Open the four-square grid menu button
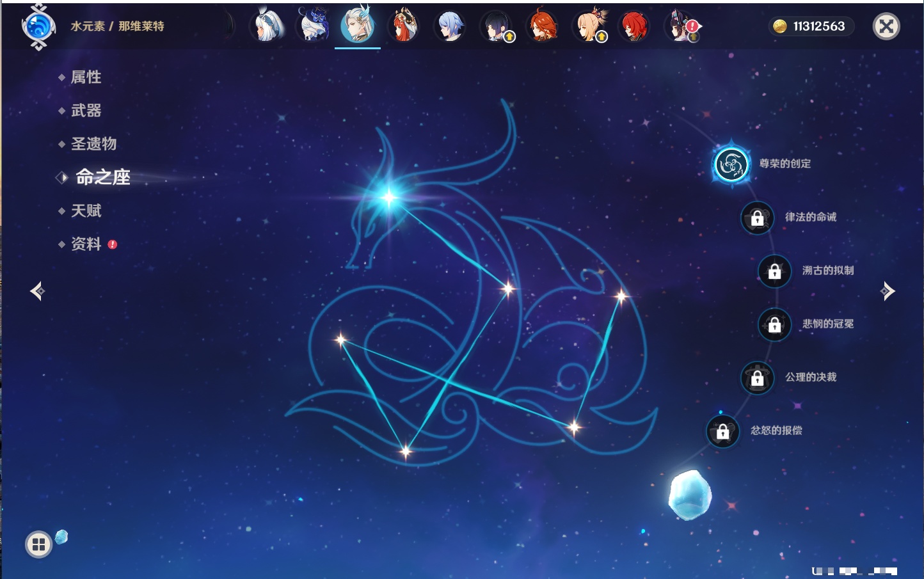Image resolution: width=924 pixels, height=579 pixels. coord(38,544)
